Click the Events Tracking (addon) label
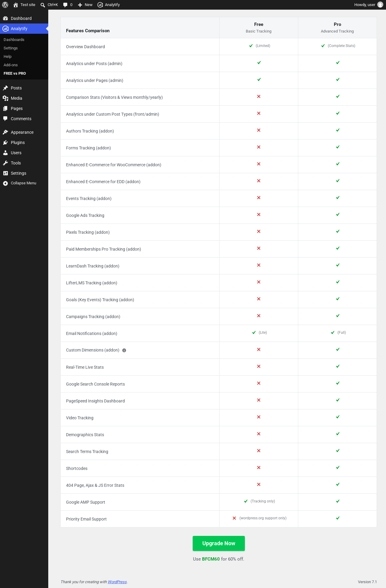This screenshot has width=386, height=588. [x=89, y=199]
